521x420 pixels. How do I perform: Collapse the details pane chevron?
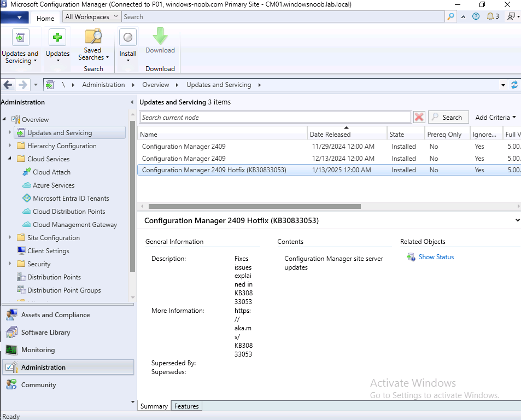tap(517, 220)
